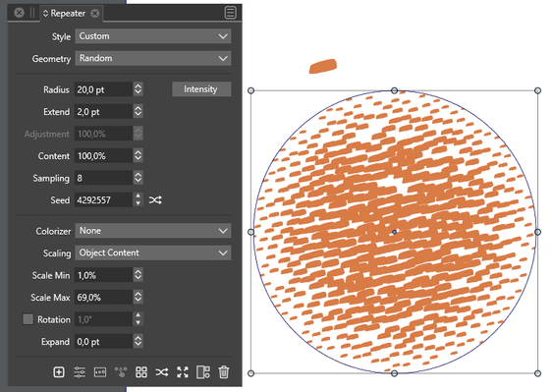Click the add repeater plus icon
The height and width of the screenshot is (392, 553).
pos(59,372)
